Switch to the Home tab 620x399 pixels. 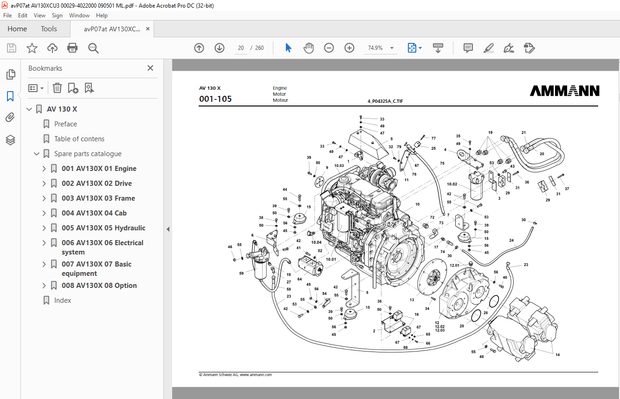17,29
